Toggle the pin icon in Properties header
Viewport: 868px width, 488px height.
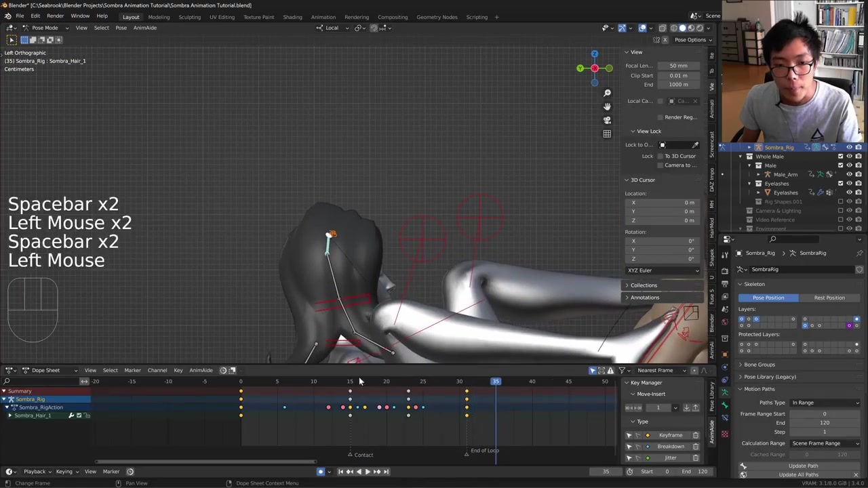point(859,253)
